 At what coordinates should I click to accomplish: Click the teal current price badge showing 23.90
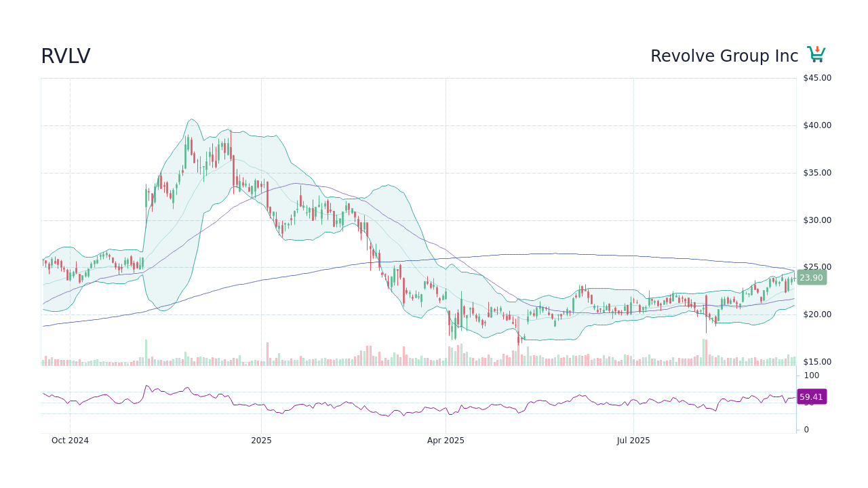pos(810,278)
